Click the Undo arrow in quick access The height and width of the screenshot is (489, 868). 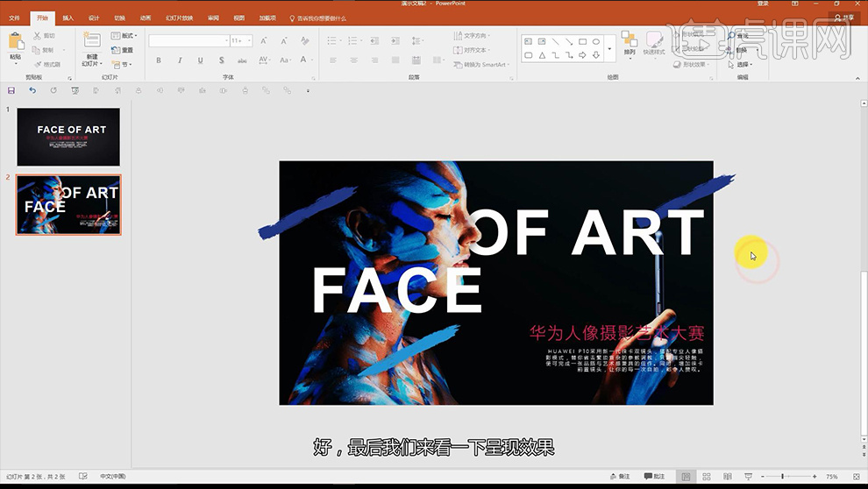tap(32, 90)
